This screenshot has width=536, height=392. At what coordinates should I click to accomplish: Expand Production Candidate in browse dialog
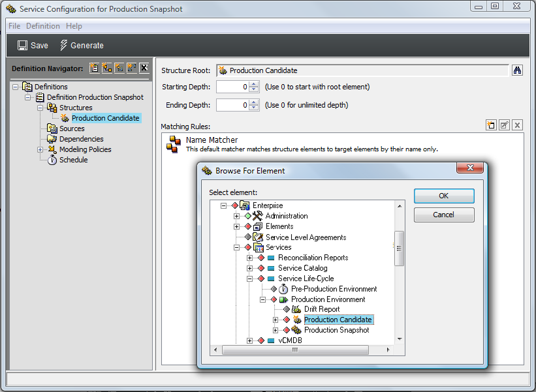tap(276, 320)
